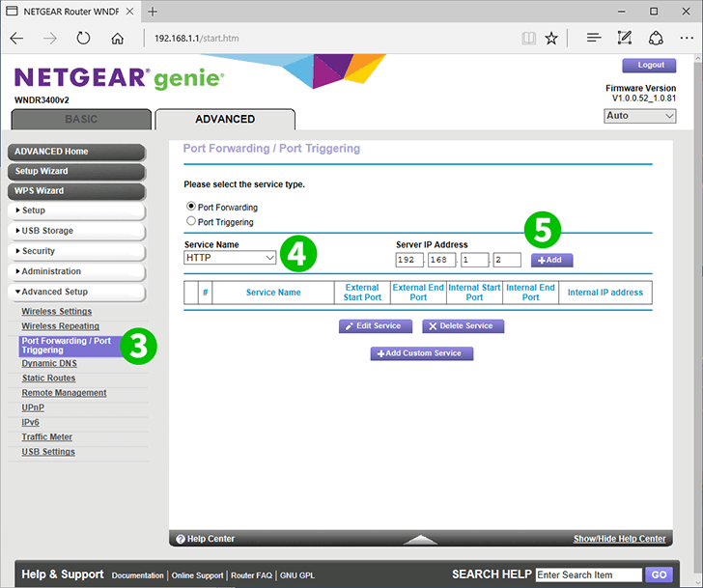This screenshot has width=703, height=588.
Task: Open the Setup Wizard
Action: (76, 172)
